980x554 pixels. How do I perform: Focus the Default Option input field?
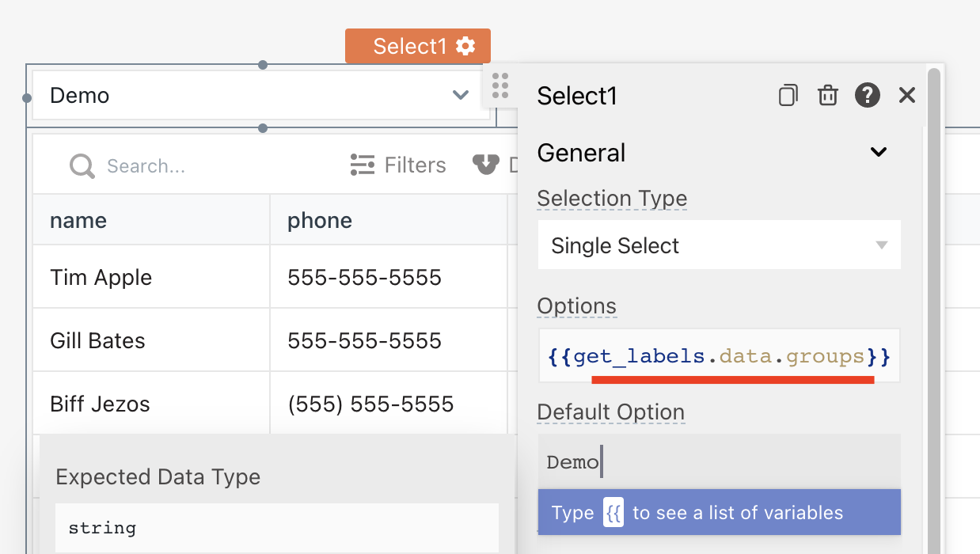(x=719, y=462)
